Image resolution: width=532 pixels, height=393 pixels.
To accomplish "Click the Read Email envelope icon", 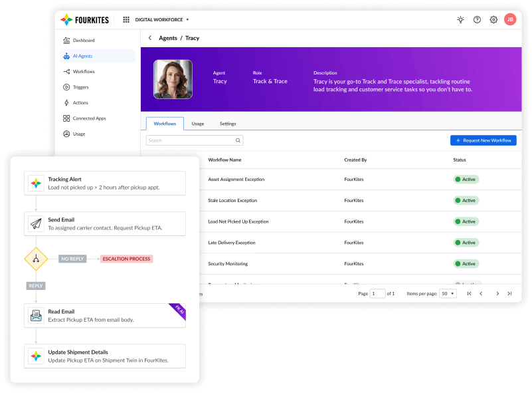I will 36,316.
